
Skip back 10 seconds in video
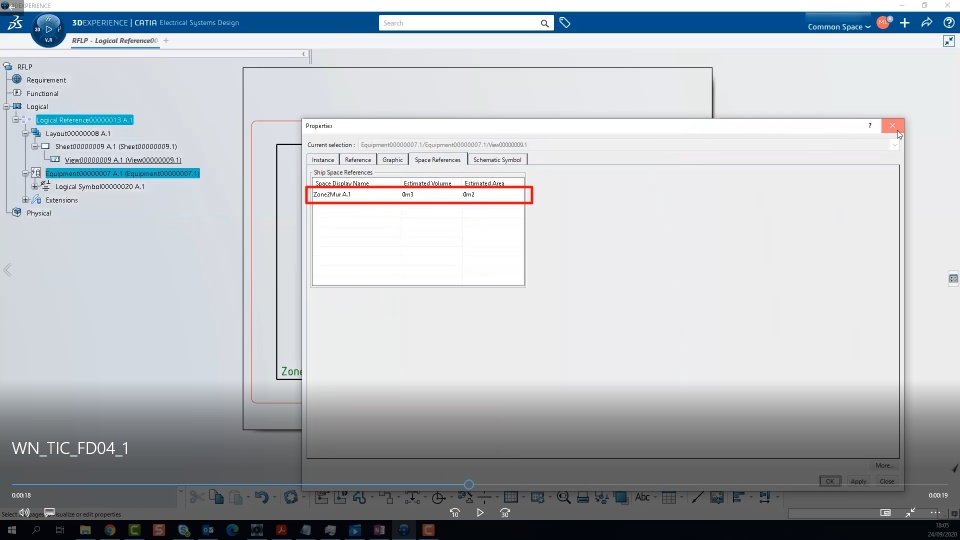pyautogui.click(x=455, y=512)
